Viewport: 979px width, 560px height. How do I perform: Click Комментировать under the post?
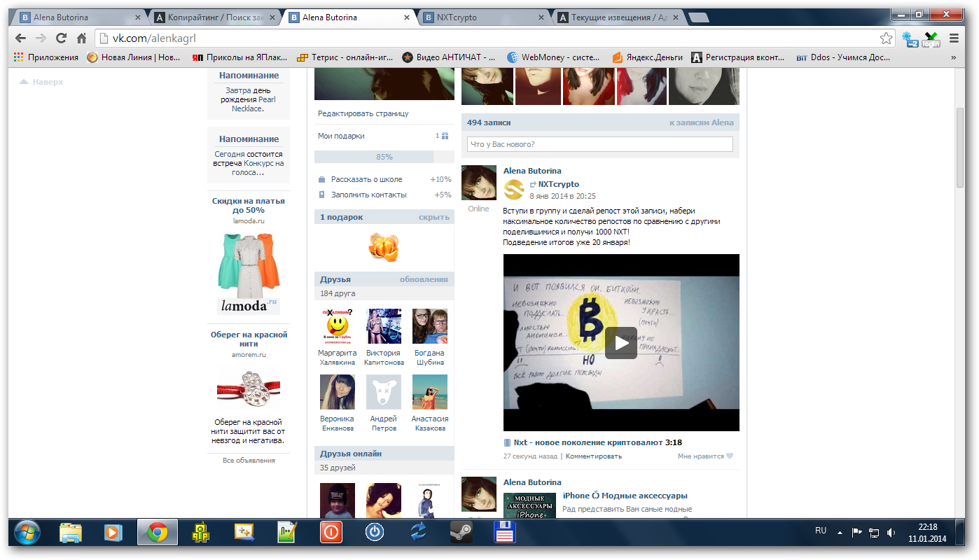tap(594, 456)
